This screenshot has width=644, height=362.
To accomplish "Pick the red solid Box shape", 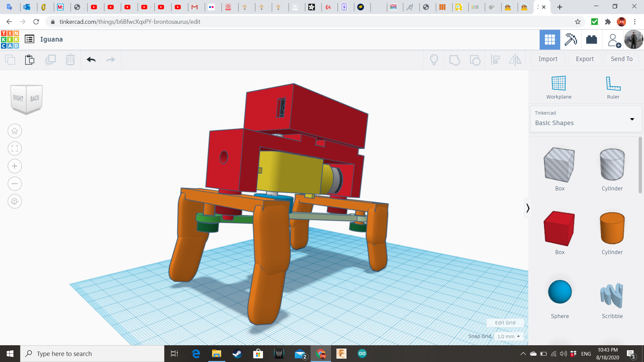I will point(559,229).
